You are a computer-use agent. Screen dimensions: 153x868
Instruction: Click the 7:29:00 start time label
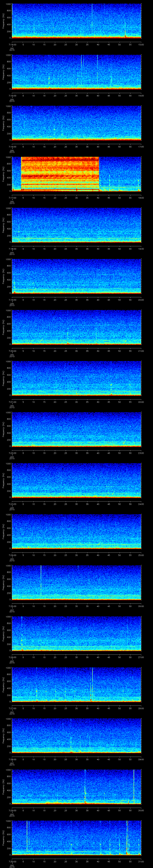click(12, 810)
